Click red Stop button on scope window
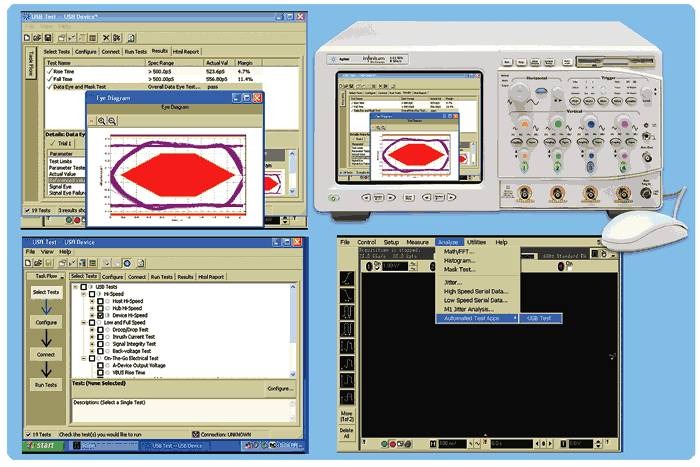Viewport: 700px width, 467px height. coord(392,444)
